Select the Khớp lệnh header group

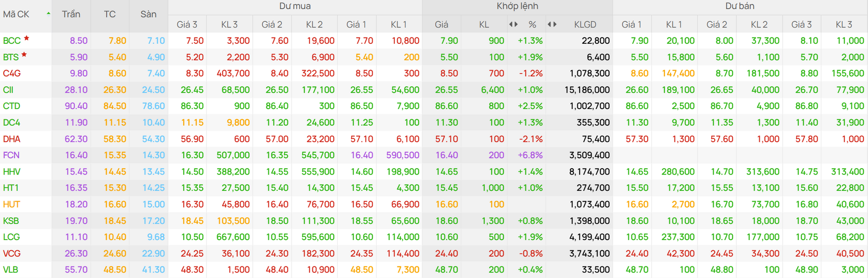[x=517, y=6]
